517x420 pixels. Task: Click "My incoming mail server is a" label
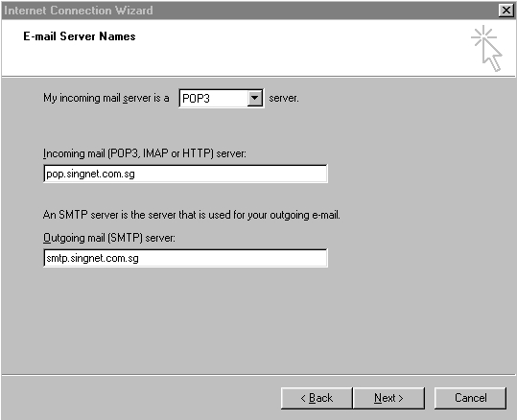click(x=106, y=98)
